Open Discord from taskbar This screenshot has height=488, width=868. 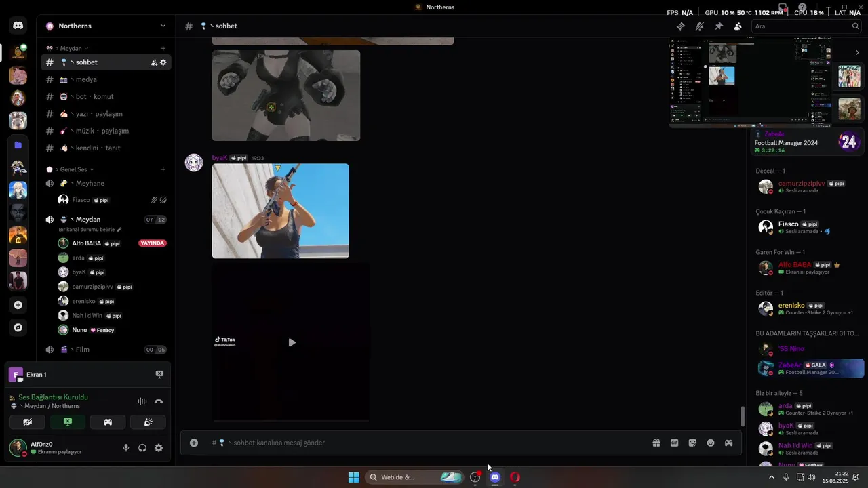click(x=495, y=477)
